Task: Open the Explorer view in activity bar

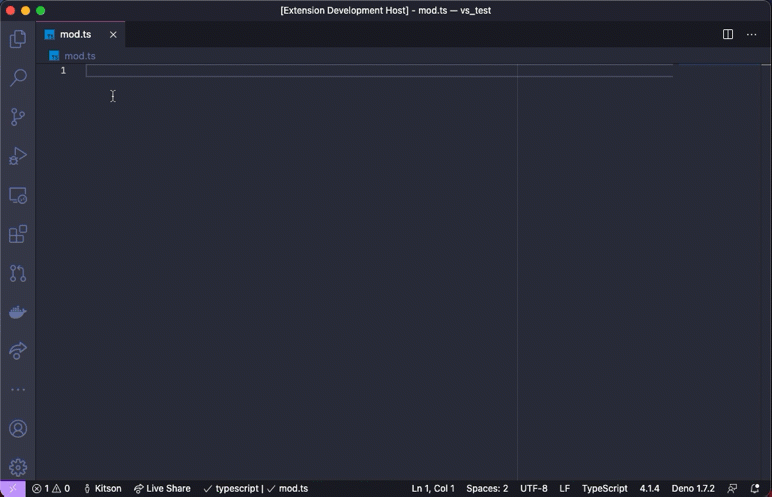Action: coord(18,39)
